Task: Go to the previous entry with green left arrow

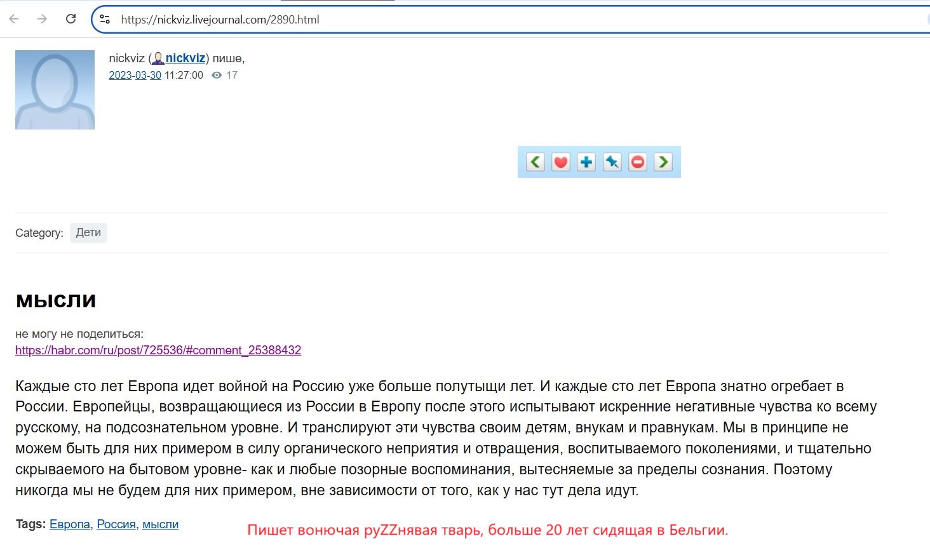Action: pos(536,162)
